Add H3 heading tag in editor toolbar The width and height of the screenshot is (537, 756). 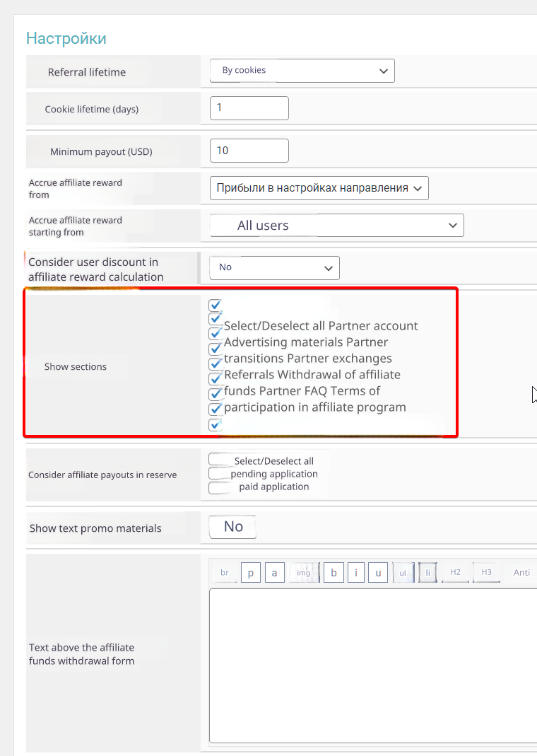[x=487, y=572]
